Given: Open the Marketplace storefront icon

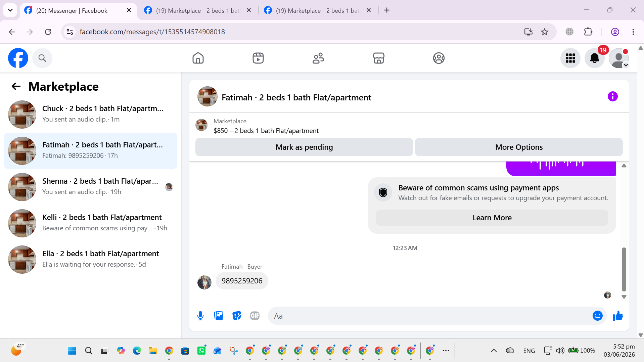Looking at the screenshot, I should (x=379, y=58).
